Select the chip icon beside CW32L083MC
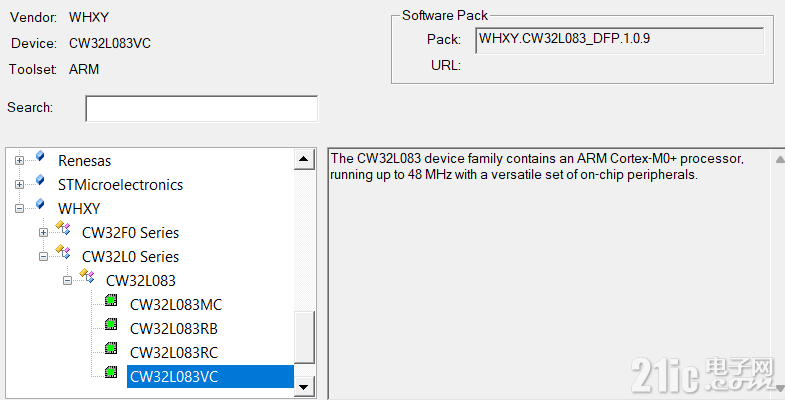The width and height of the screenshot is (785, 400). click(111, 300)
